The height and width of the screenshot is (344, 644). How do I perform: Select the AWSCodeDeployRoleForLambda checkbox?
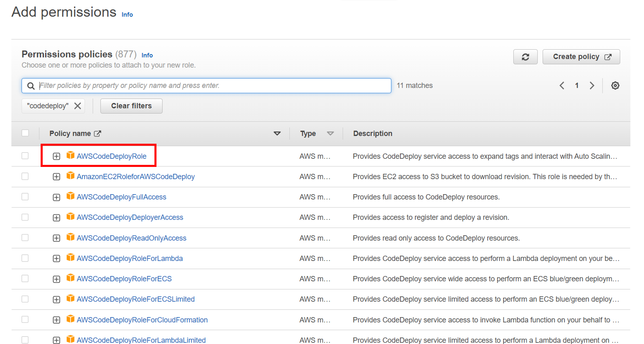25,258
